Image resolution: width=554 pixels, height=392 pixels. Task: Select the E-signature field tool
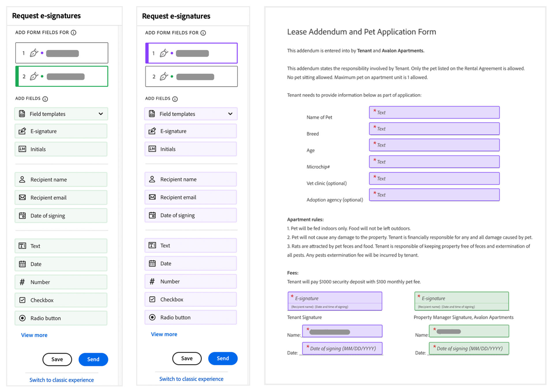pos(61,131)
